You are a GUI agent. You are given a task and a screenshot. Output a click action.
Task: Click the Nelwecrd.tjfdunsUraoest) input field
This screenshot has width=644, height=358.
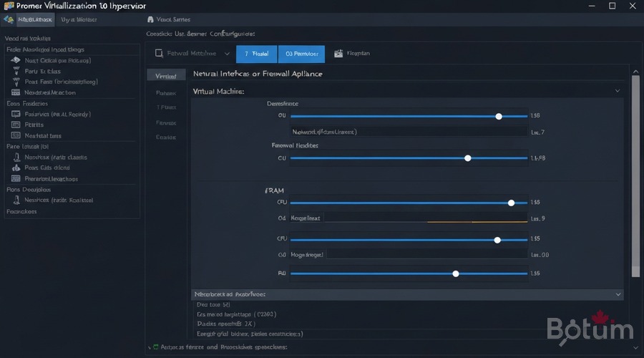tap(409, 132)
